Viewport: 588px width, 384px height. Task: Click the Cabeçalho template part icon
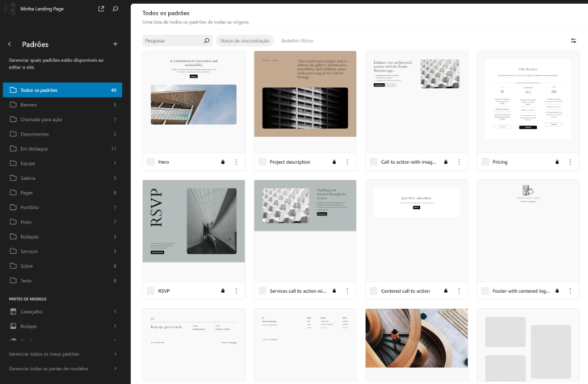13,311
